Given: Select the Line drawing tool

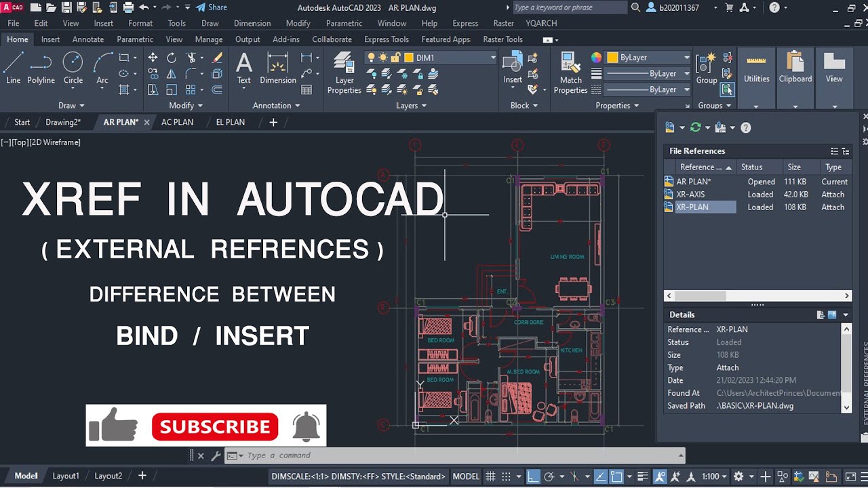Looking at the screenshot, I should tap(13, 68).
